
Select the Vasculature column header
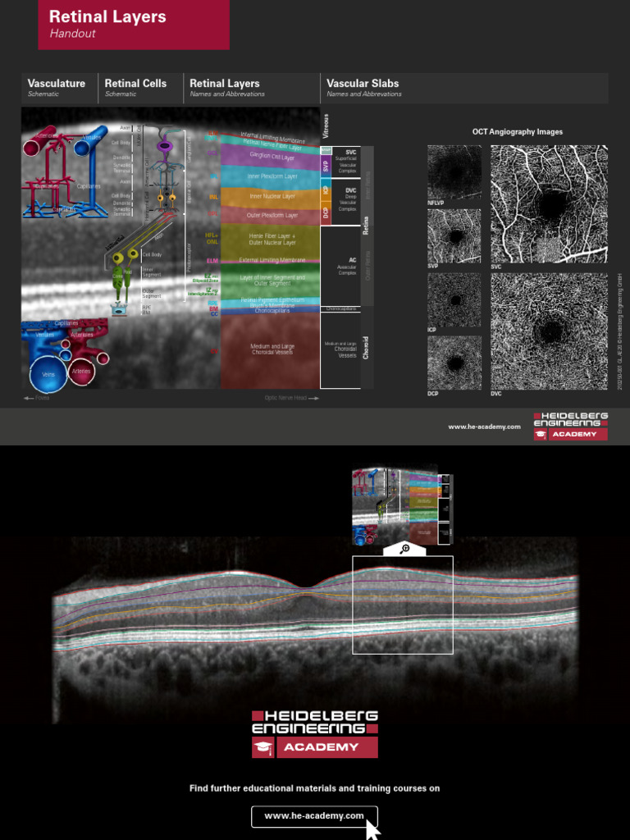click(x=59, y=88)
